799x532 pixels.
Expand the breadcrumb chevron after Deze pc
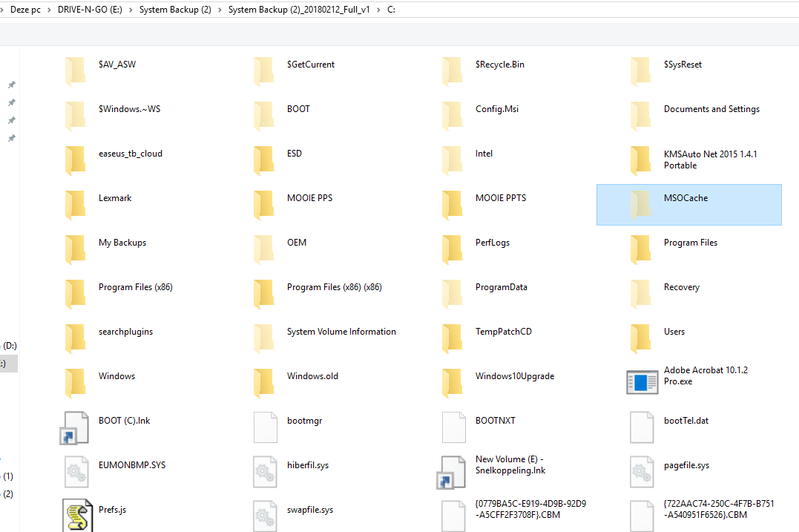[x=49, y=10]
